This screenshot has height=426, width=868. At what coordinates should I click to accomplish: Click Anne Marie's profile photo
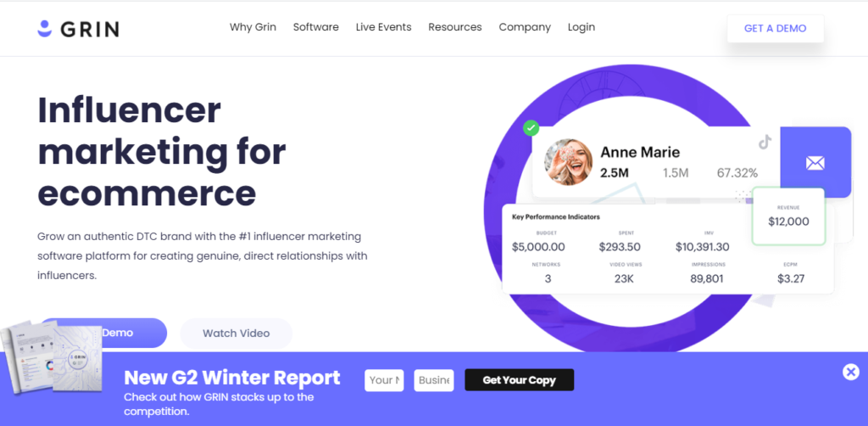tap(568, 162)
